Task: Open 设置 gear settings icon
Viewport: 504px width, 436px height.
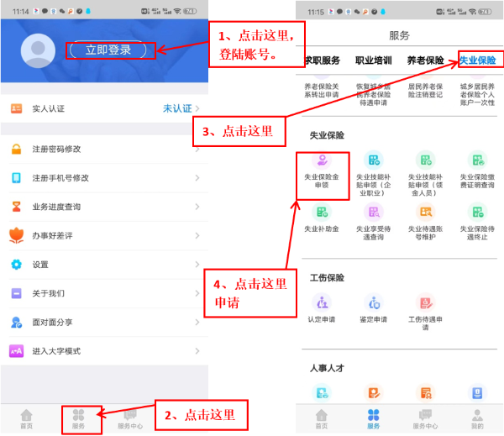Action: click(16, 265)
